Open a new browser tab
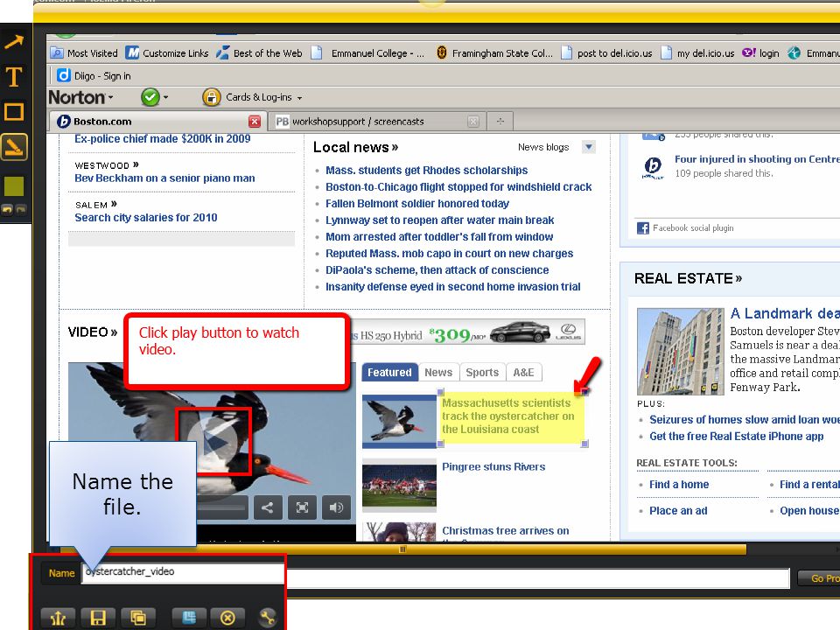This screenshot has width=840, height=630. tap(500, 122)
